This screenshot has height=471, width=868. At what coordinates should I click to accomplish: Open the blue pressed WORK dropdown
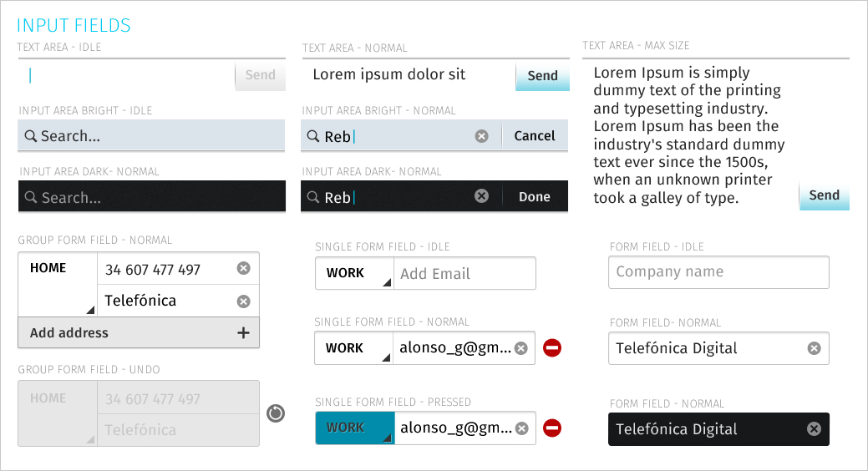[355, 428]
